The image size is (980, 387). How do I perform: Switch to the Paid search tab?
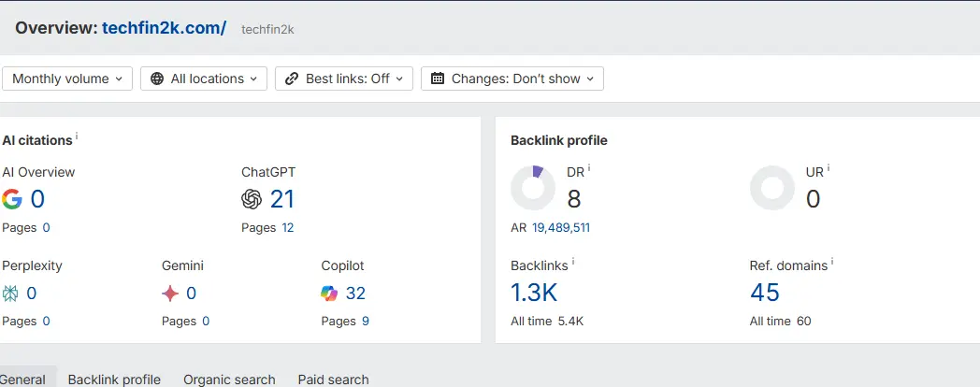click(x=333, y=379)
